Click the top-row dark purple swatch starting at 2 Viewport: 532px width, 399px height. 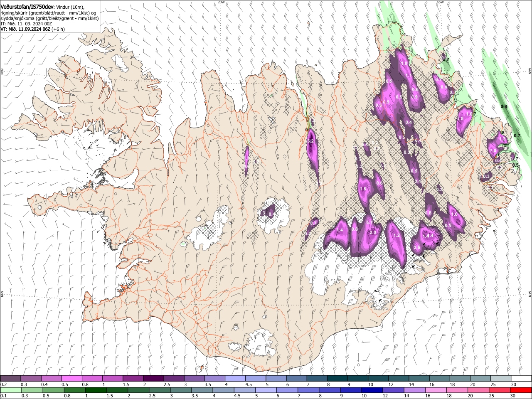153,379
